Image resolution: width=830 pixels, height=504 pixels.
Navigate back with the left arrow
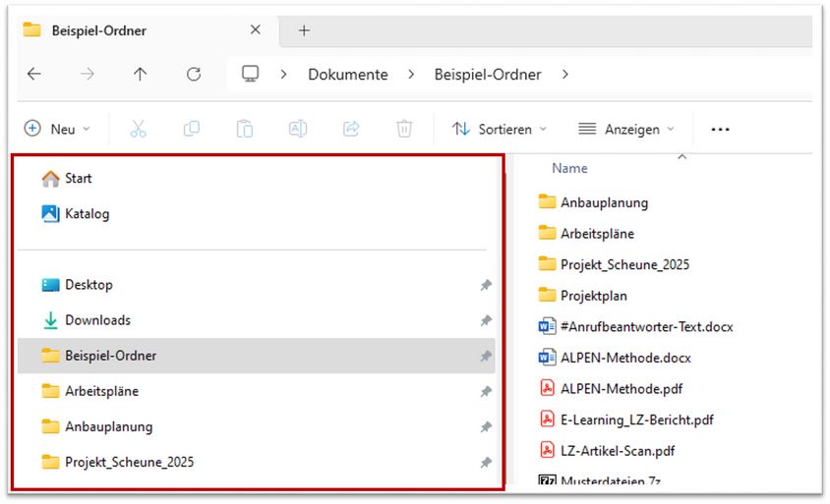click(34, 75)
